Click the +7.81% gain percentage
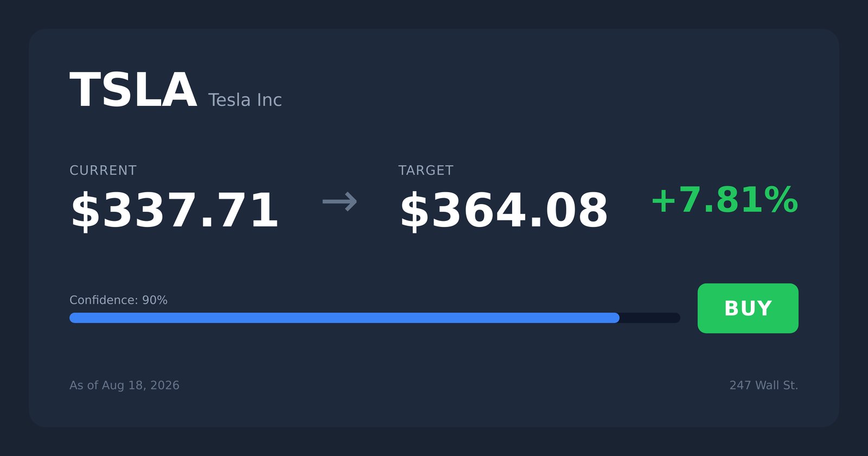Viewport: 868px width, 456px height. [x=724, y=200]
